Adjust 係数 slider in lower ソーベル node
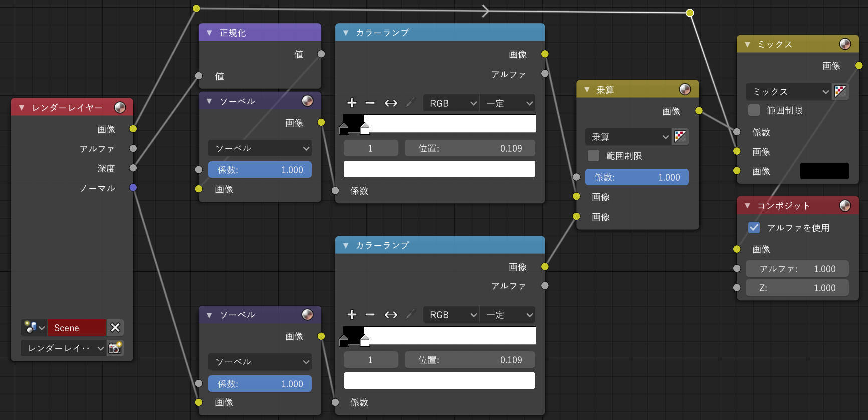This screenshot has width=868, height=420. pos(260,384)
